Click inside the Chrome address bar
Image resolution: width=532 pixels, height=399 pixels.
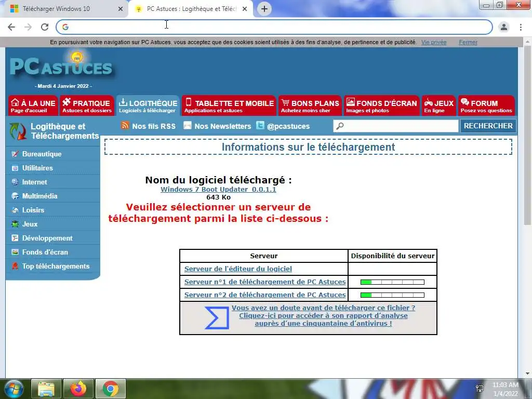click(274, 27)
